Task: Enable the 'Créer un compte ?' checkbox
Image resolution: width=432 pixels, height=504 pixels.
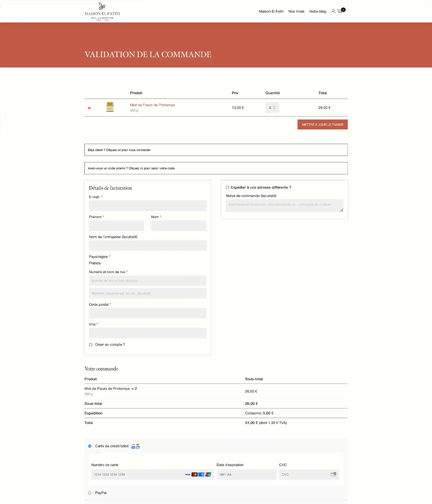Action: 91,344
